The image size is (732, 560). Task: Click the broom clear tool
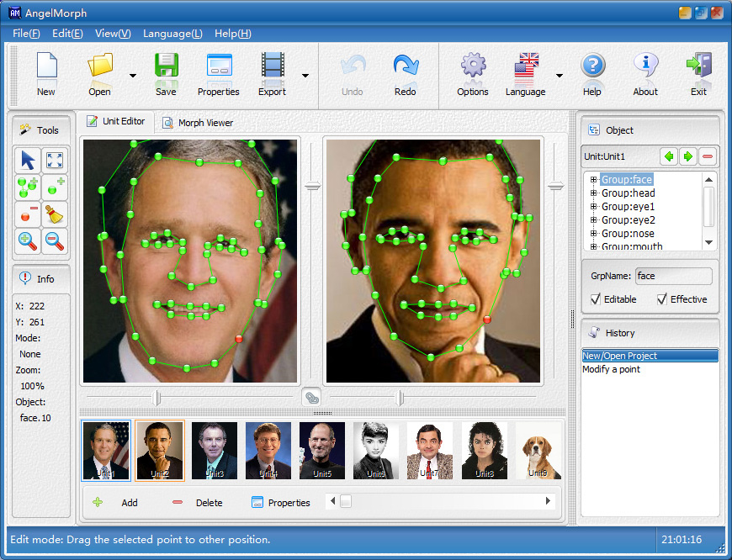click(54, 214)
